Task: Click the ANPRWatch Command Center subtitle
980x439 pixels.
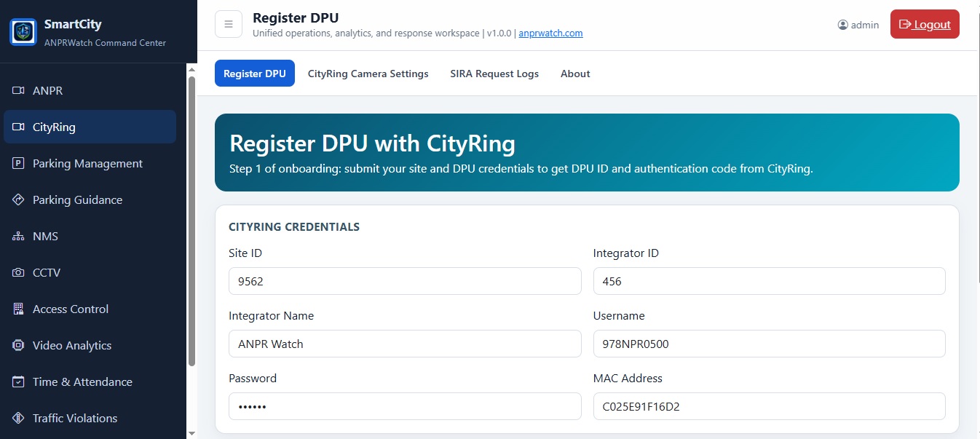Action: (105, 43)
